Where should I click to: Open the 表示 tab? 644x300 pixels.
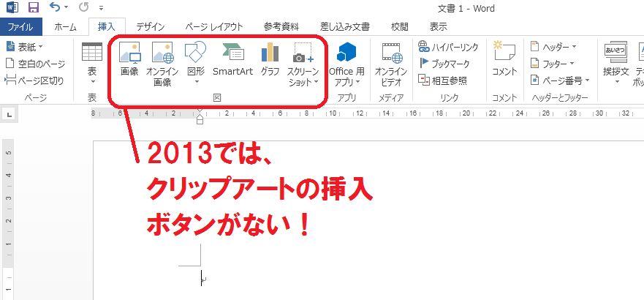439,27
